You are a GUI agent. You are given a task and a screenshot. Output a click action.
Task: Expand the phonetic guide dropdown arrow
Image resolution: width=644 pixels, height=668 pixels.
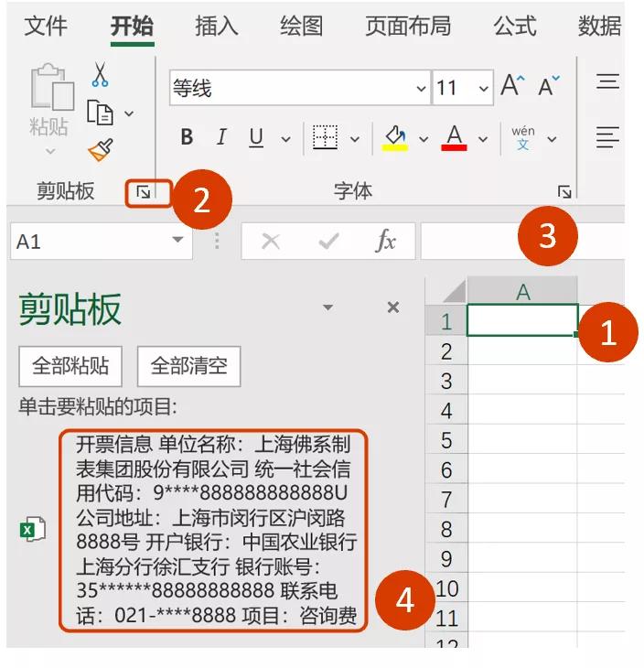click(x=552, y=139)
